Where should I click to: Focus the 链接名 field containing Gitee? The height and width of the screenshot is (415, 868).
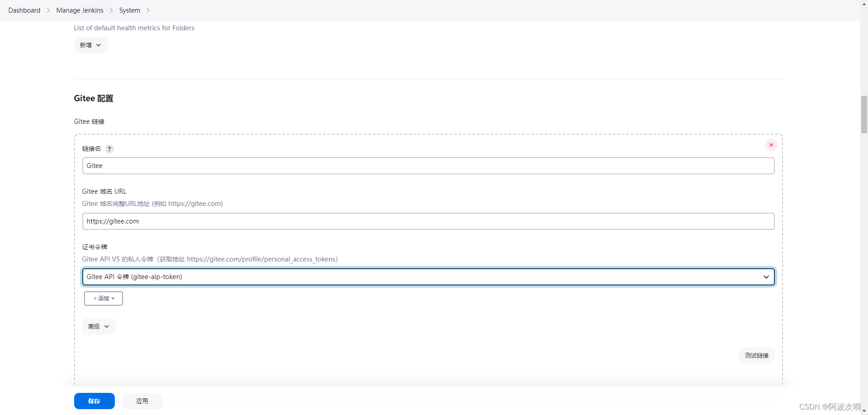[428, 166]
